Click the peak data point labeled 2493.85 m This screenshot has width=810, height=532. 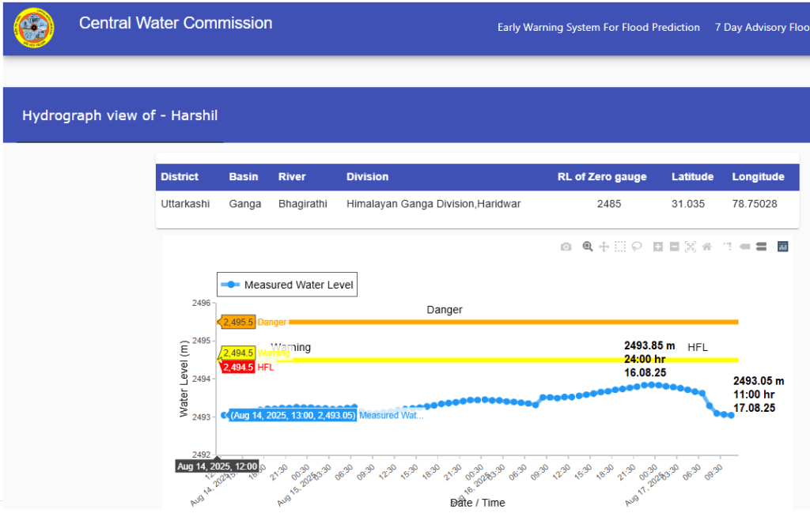pyautogui.click(x=649, y=385)
